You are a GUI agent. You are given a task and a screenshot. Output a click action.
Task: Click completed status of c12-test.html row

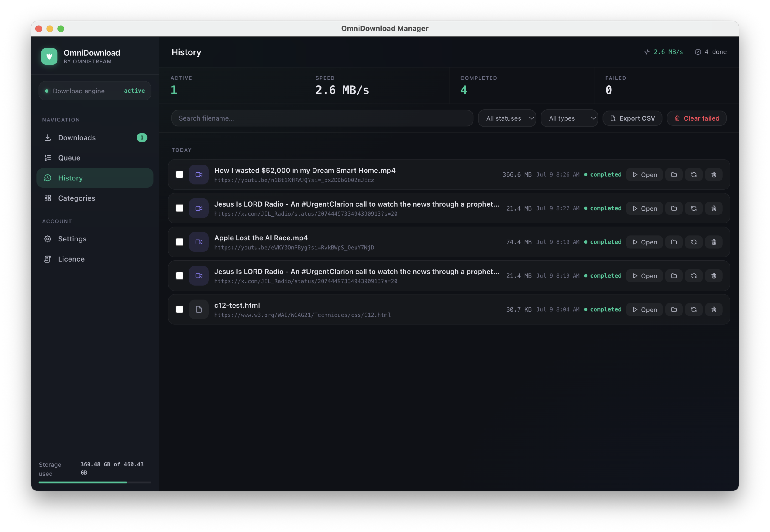click(x=603, y=309)
